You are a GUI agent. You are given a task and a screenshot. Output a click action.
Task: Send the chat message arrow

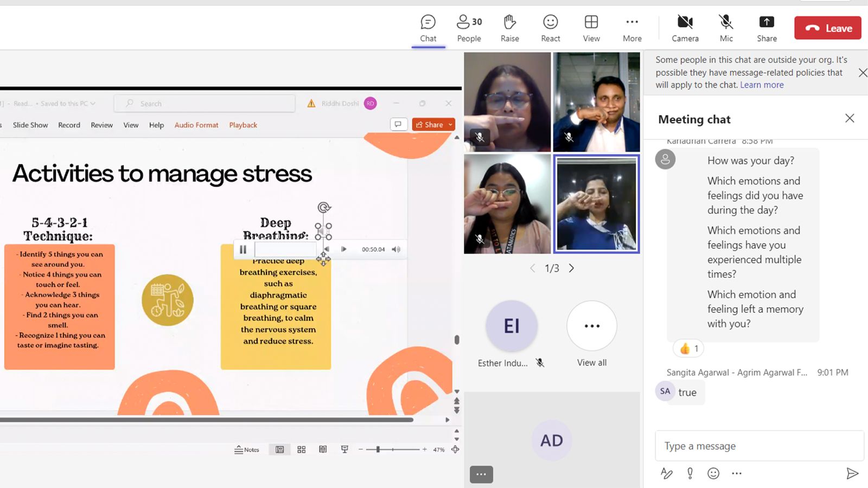point(852,473)
